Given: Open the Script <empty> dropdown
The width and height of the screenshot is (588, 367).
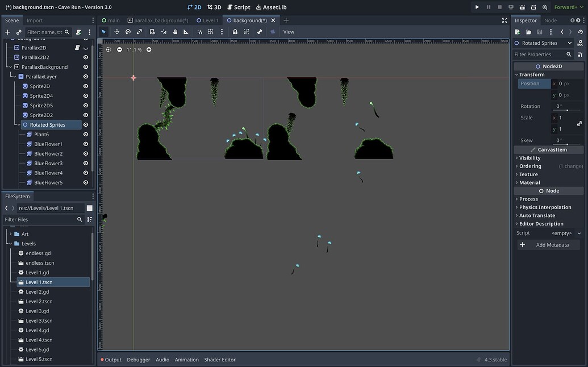Looking at the screenshot, I should [566, 233].
